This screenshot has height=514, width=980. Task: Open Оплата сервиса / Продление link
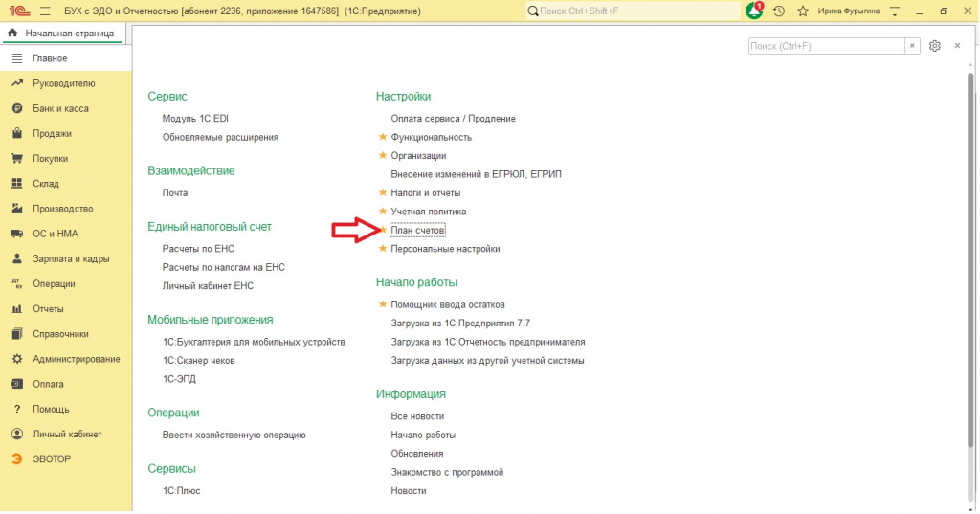pos(453,118)
